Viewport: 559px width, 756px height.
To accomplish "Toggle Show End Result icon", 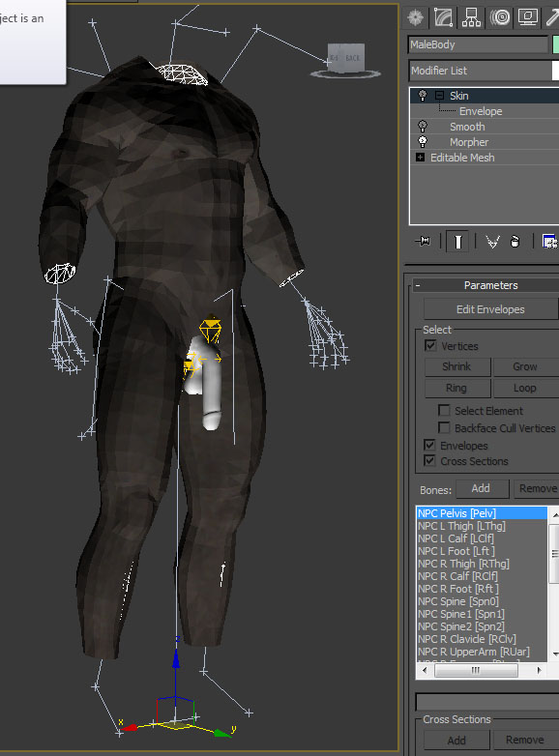I will tap(457, 241).
